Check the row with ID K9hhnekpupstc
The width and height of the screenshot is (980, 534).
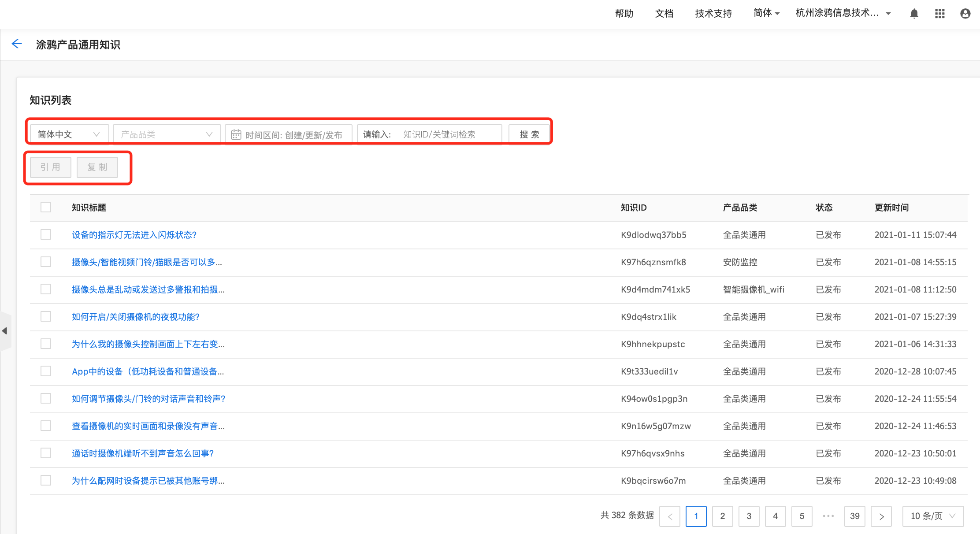pos(46,344)
